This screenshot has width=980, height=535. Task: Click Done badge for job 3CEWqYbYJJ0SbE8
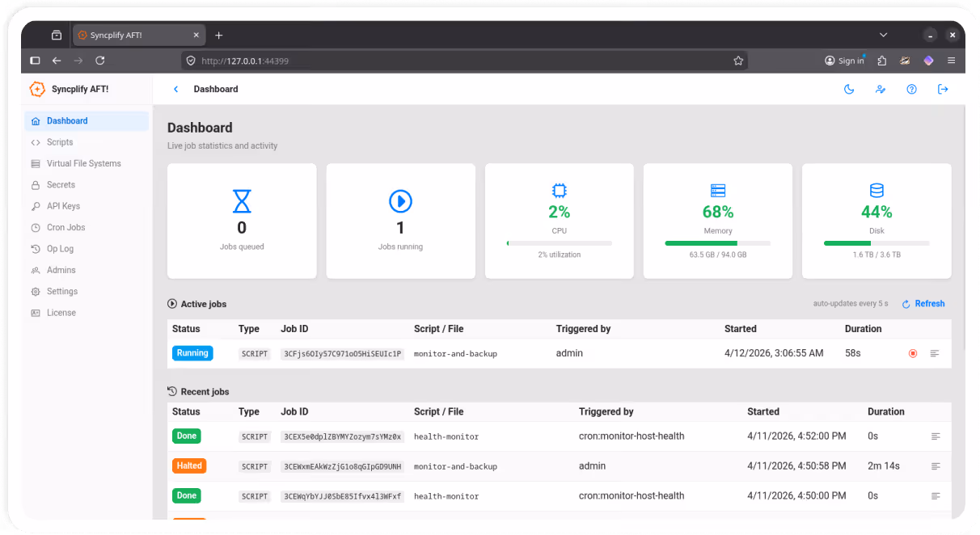(187, 495)
